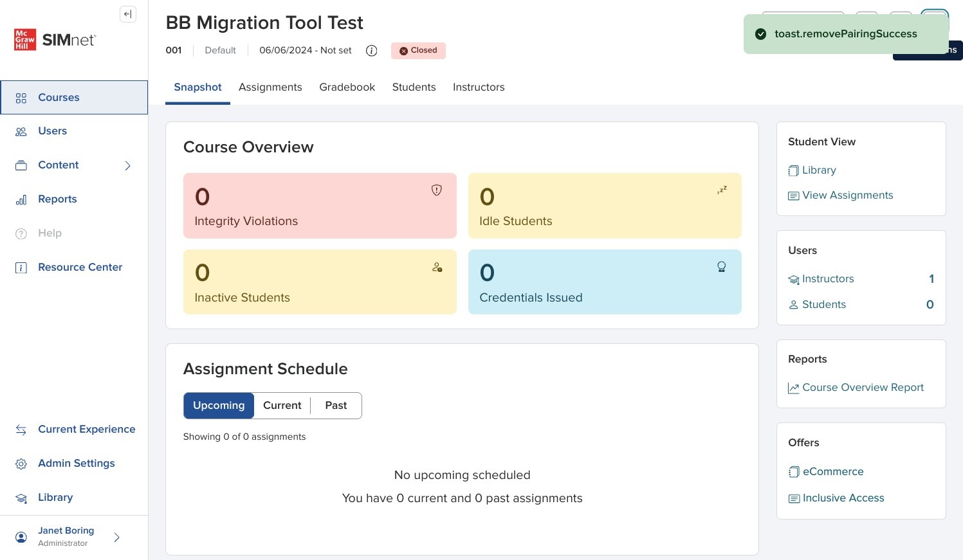963x560 pixels.
Task: Open the Students tab
Action: [414, 87]
